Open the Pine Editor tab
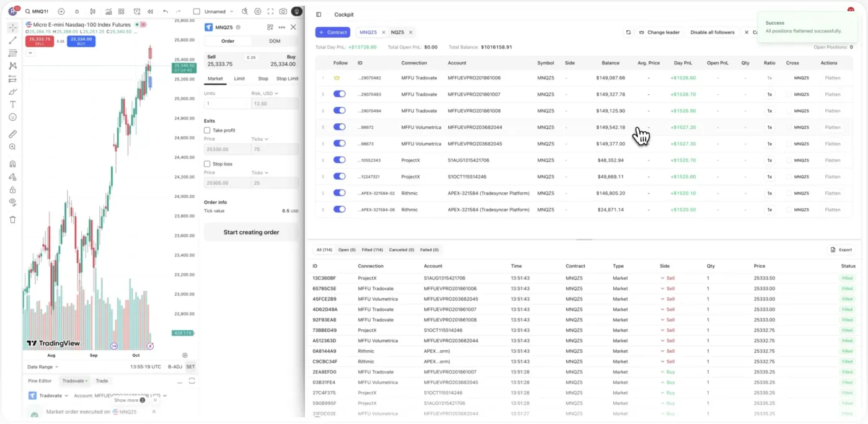The height and width of the screenshot is (424, 868). (40, 381)
